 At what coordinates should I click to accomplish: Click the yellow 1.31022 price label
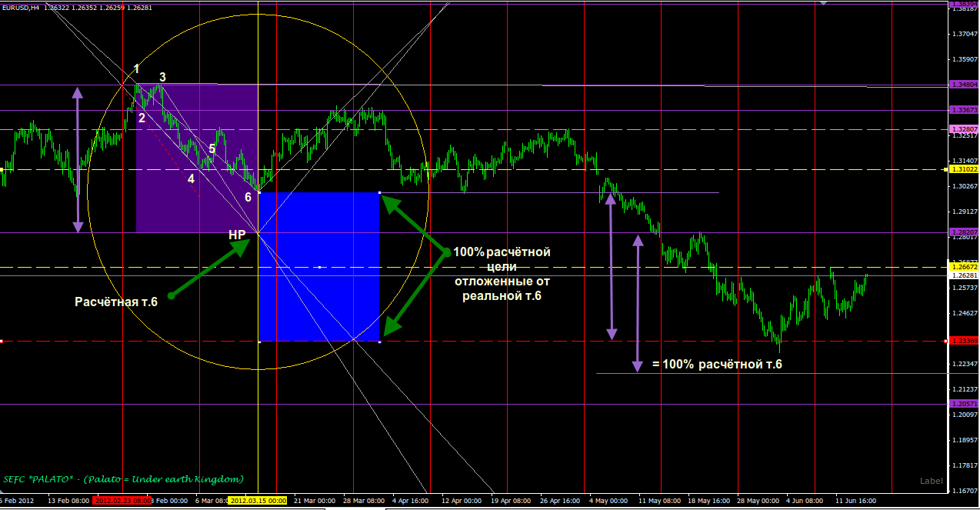964,169
